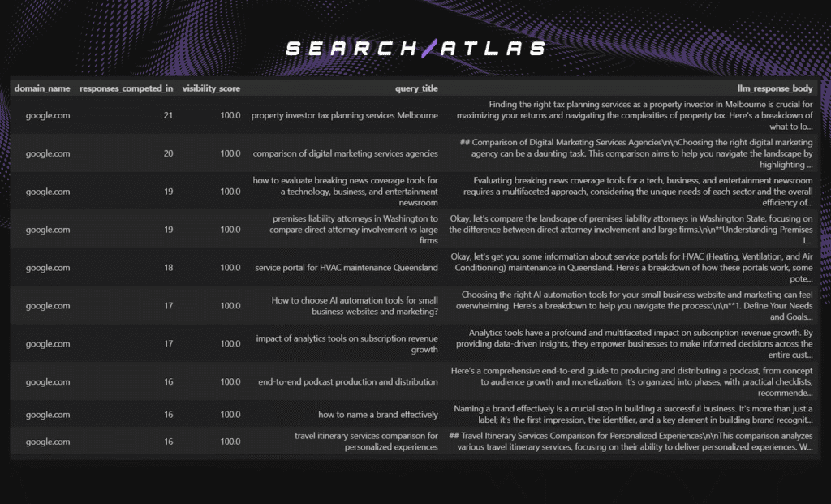The height and width of the screenshot is (504, 831).
Task: Select the property investor tax planning Melbourne query
Action: coord(344,115)
